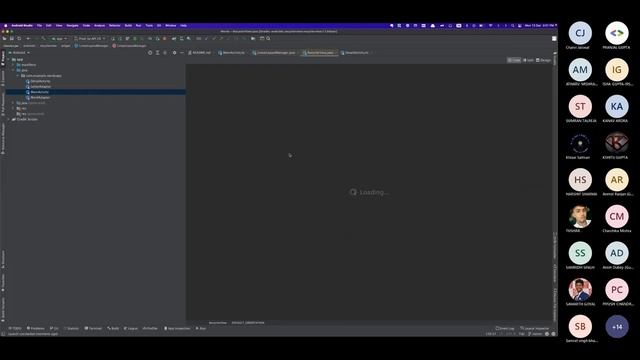640x360 pixels.
Task: Open the App Inspection tool window
Action: [177, 328]
